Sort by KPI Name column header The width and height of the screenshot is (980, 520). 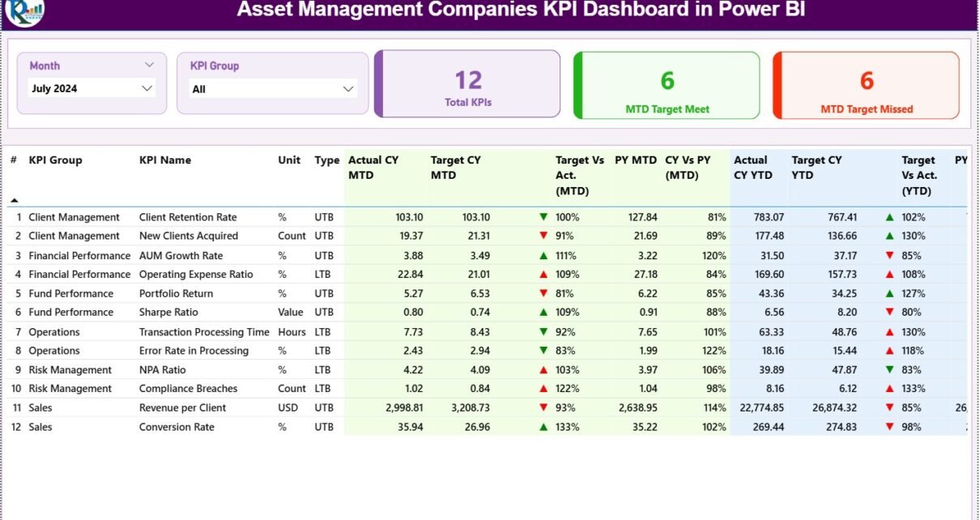tap(165, 160)
